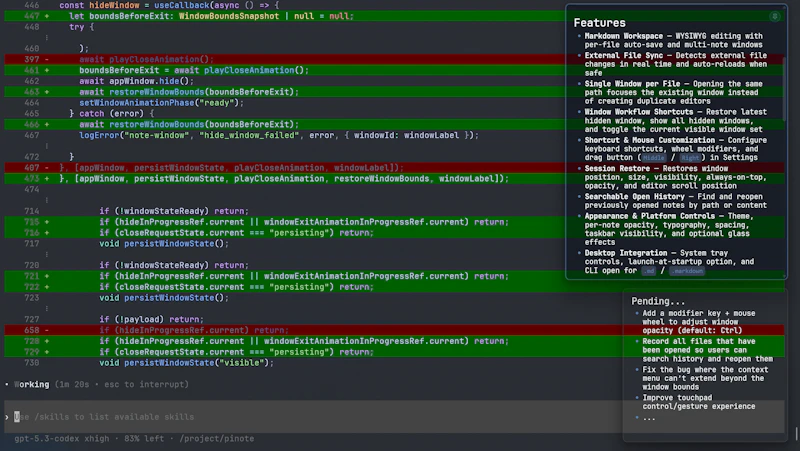Click the 'Improve touchpad control/gesture experience' item

(698, 402)
